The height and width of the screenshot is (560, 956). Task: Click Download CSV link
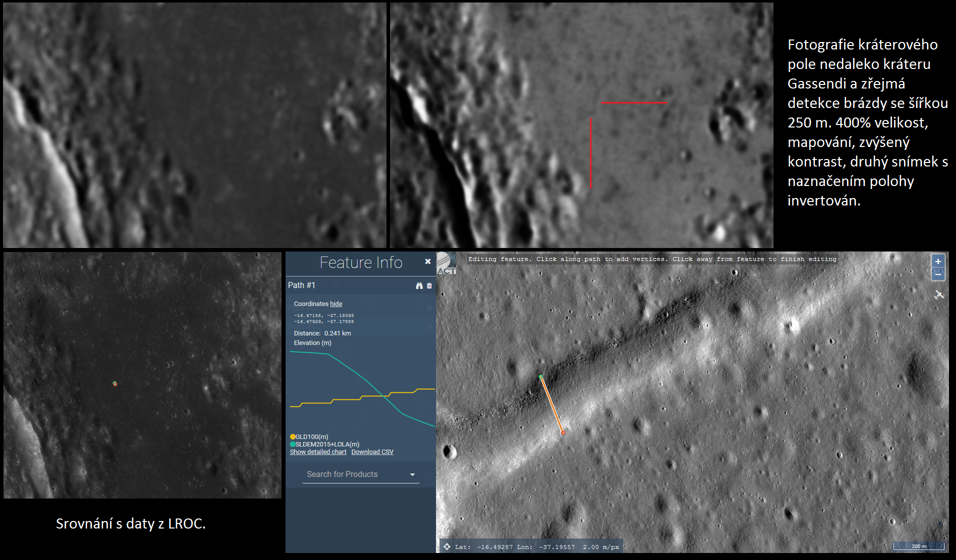click(372, 452)
